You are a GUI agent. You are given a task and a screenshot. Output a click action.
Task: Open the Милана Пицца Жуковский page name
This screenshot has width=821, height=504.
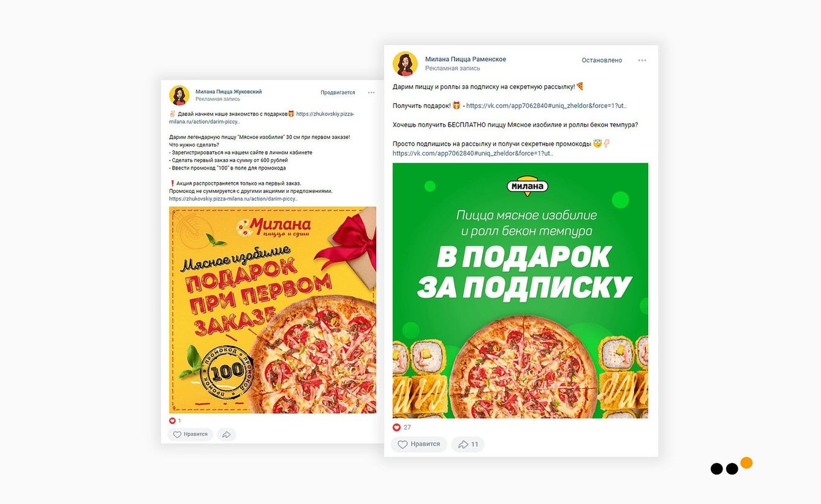coord(229,91)
